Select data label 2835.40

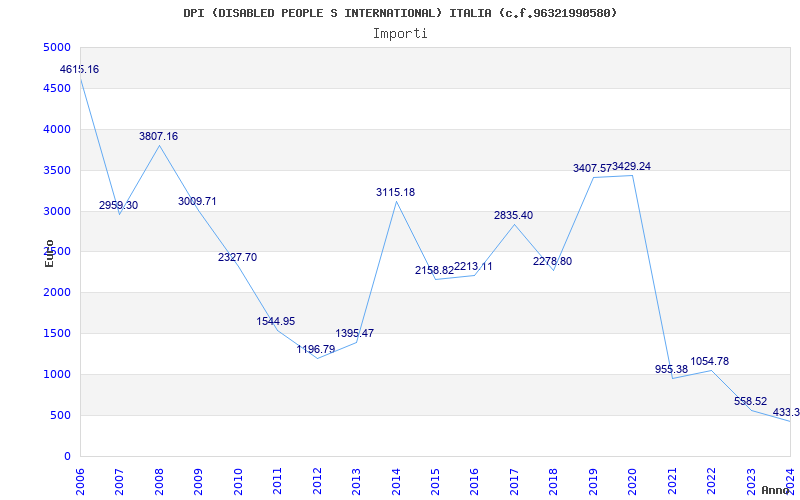(x=513, y=215)
